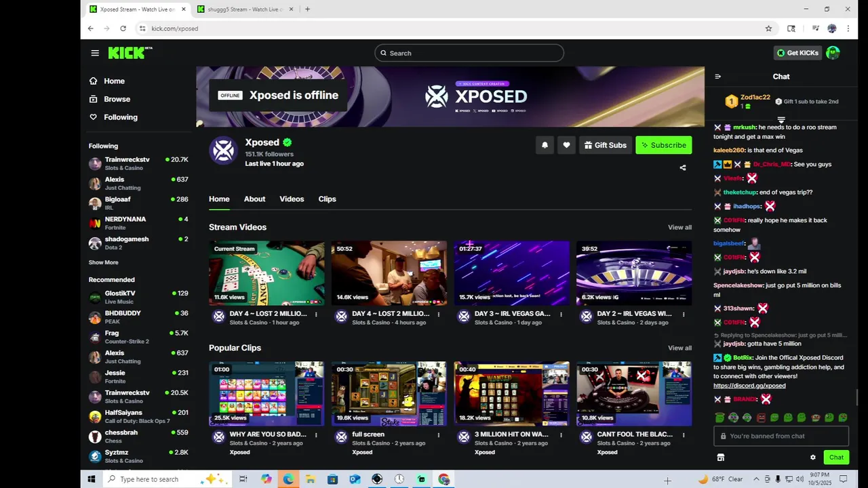The height and width of the screenshot is (488, 868).
Task: Bookmark this page with star icon
Action: (768, 28)
